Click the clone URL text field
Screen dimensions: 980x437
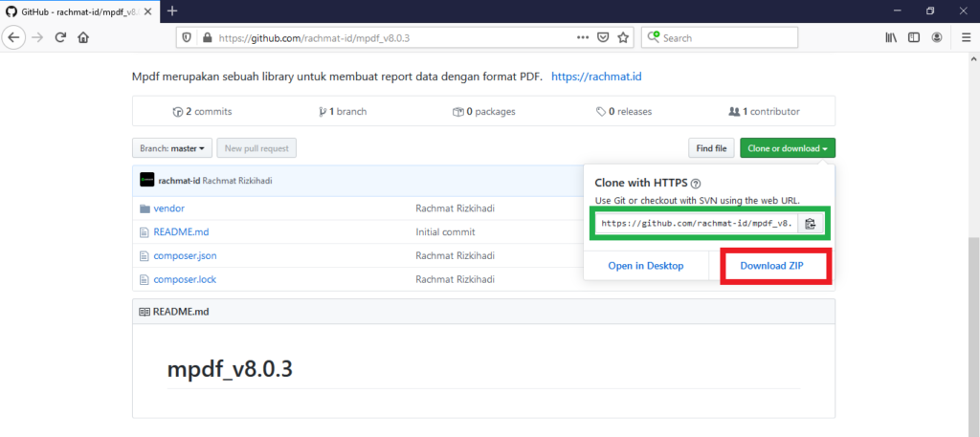tap(697, 224)
